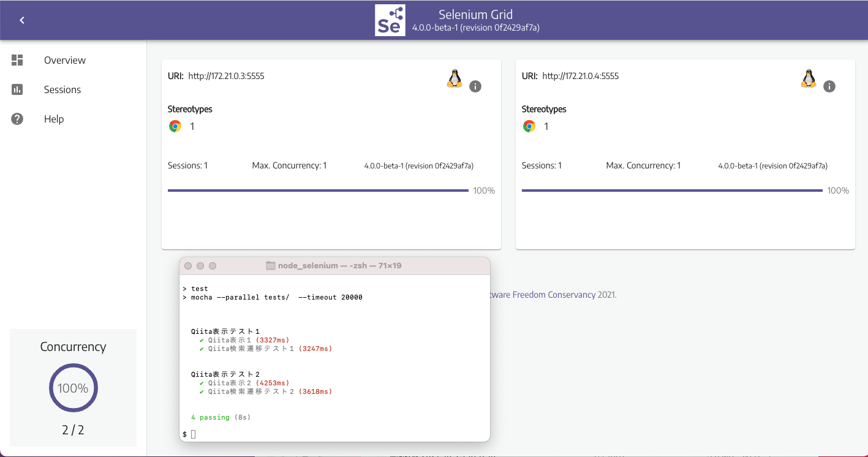Open the node_selenium terminal title bar folder
This screenshot has height=457, width=868.
pos(270,265)
